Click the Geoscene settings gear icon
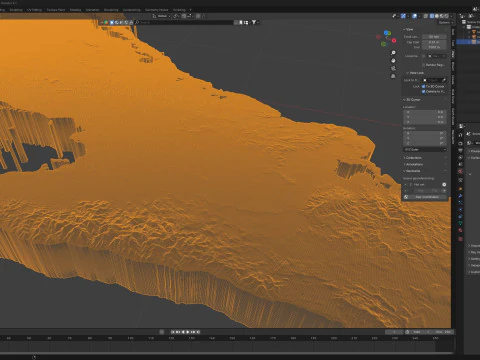 (x=444, y=184)
